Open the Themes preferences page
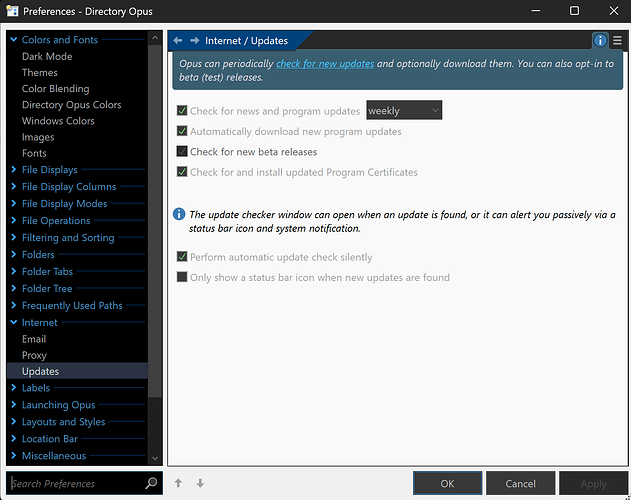631x500 pixels. pos(39,72)
